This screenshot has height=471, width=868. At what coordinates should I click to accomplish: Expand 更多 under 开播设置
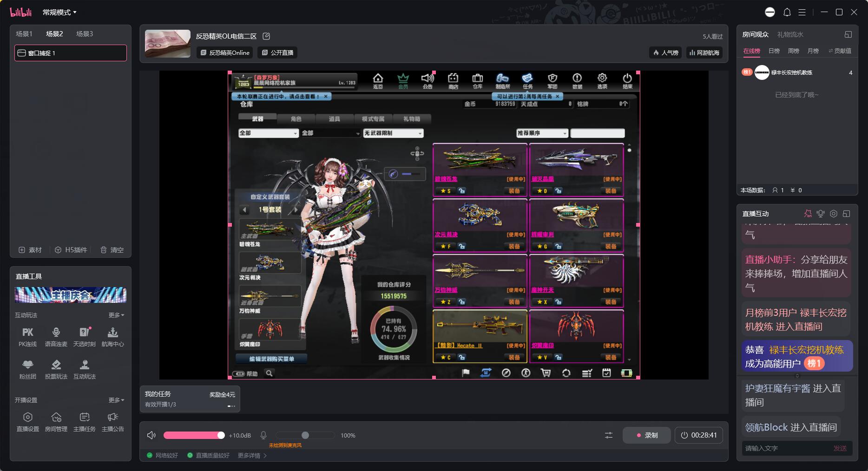pyautogui.click(x=116, y=400)
